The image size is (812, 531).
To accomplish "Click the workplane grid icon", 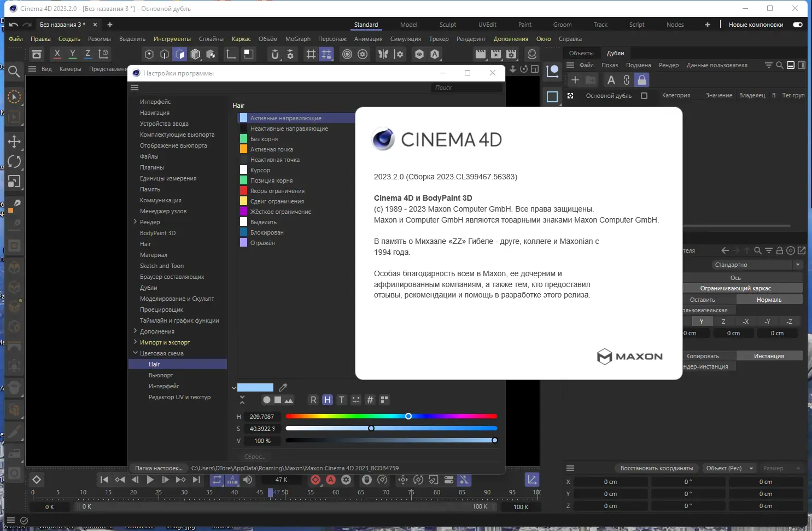I will pyautogui.click(x=311, y=54).
